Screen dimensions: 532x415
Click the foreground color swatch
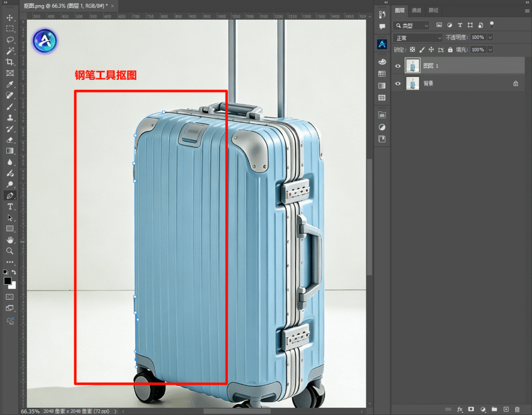click(x=8, y=281)
